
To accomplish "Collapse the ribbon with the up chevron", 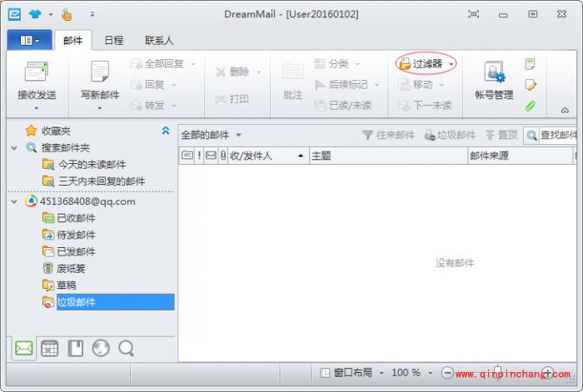I will (x=565, y=111).
